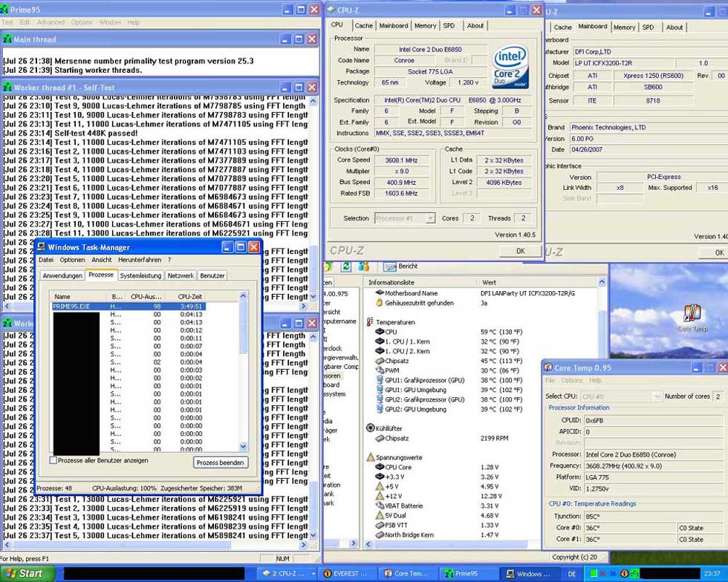The height and width of the screenshot is (582, 728).
Task: Open the Task-Manager ? help menu
Action: click(x=169, y=260)
